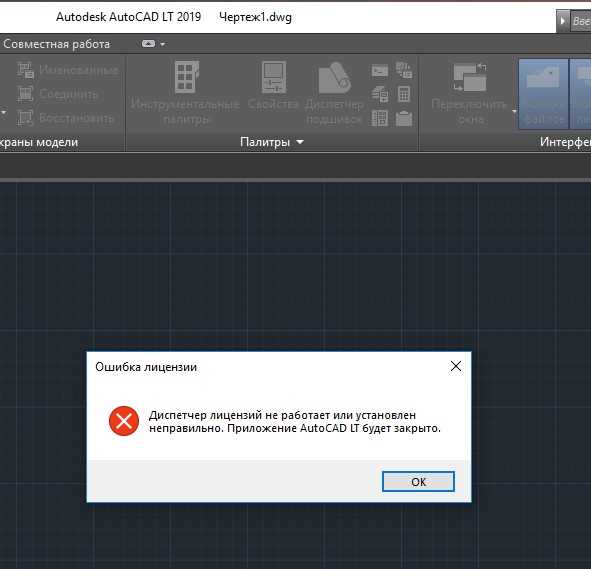
Task: Click the Восстановить viewport command
Action: 65,118
